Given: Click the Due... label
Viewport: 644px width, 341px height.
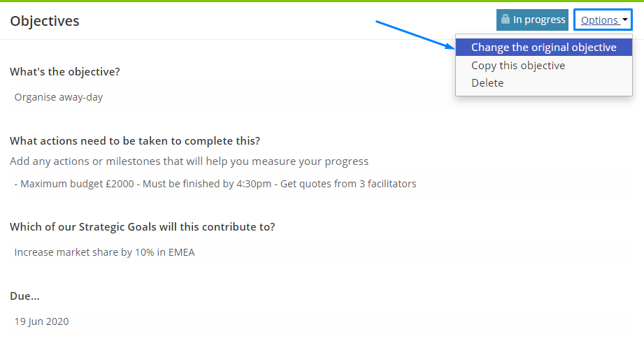Looking at the screenshot, I should pos(24,296).
